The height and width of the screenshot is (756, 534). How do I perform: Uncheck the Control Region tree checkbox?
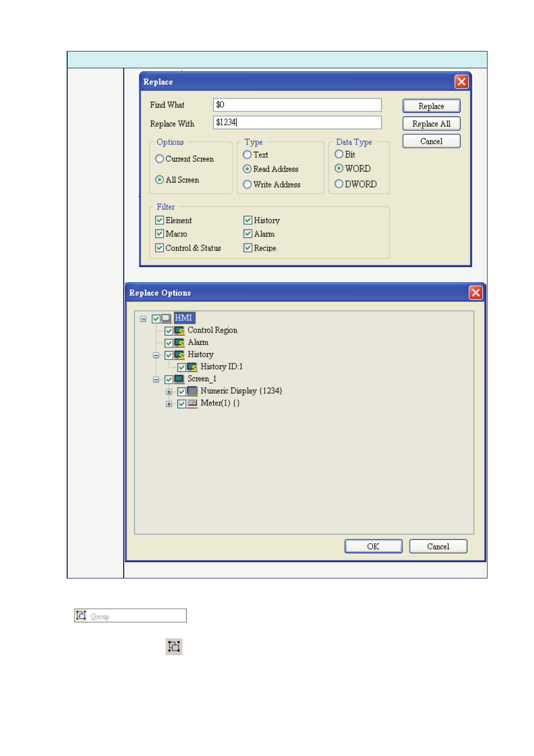168,331
